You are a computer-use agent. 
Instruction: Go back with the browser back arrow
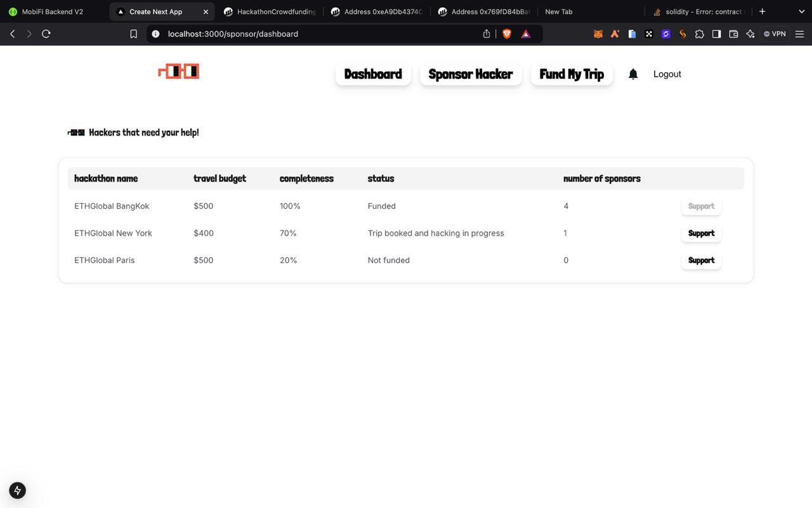tap(12, 34)
